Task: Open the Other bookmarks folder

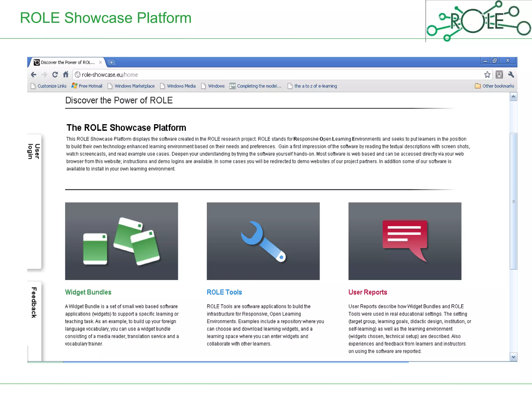Action: (x=494, y=86)
